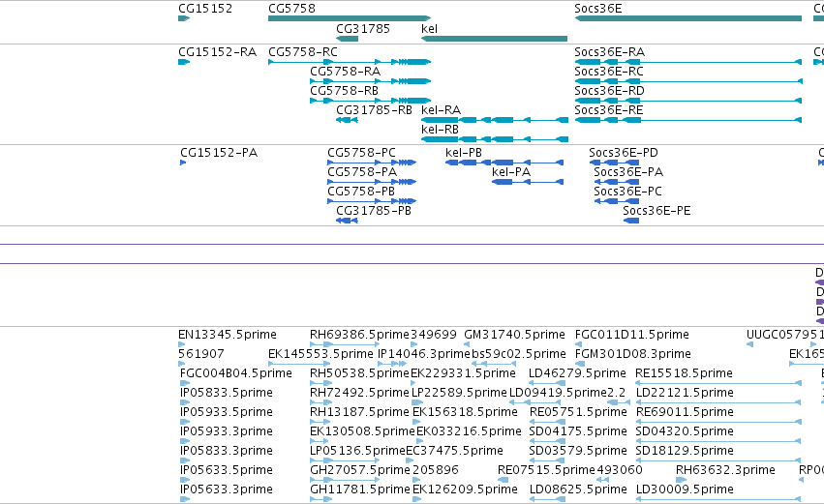Select the CG5758 gene label in the top track
Screen dimensions: 824x504
291,9
